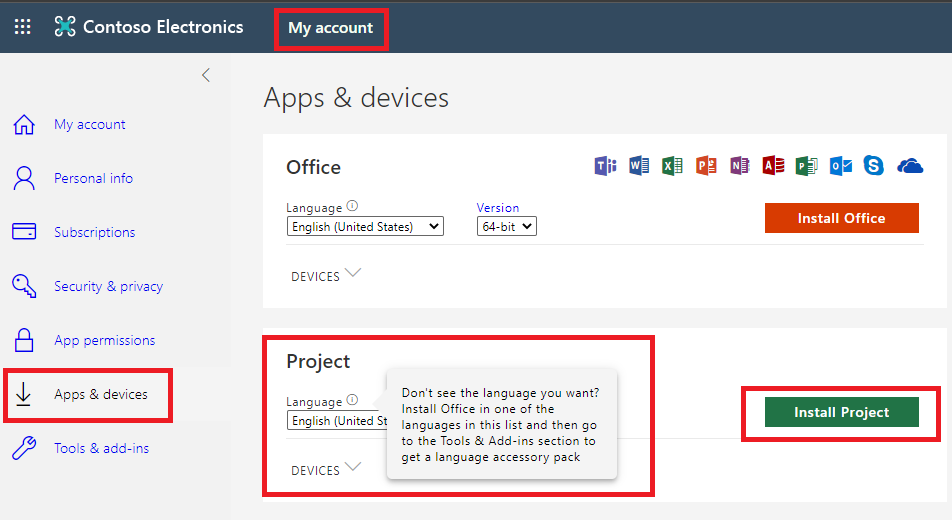Click the PowerPoint icon in Office row
Screen dimensions: 952x520
coord(706,166)
